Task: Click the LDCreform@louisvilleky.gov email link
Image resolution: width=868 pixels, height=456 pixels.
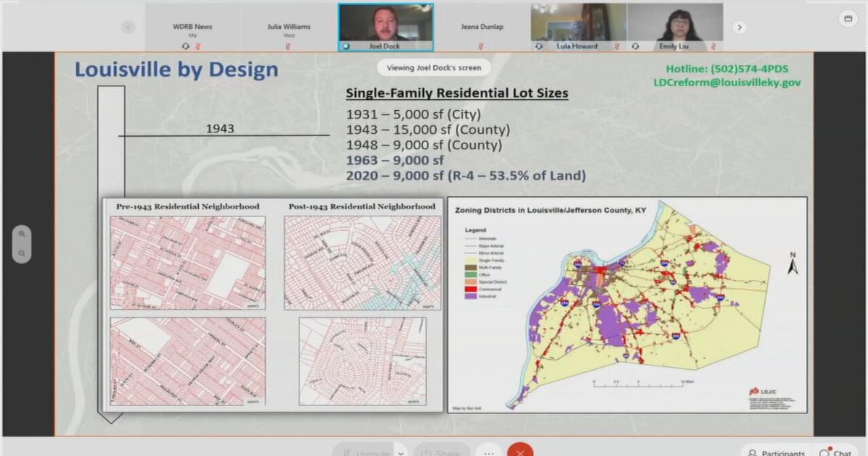Action: (x=724, y=82)
